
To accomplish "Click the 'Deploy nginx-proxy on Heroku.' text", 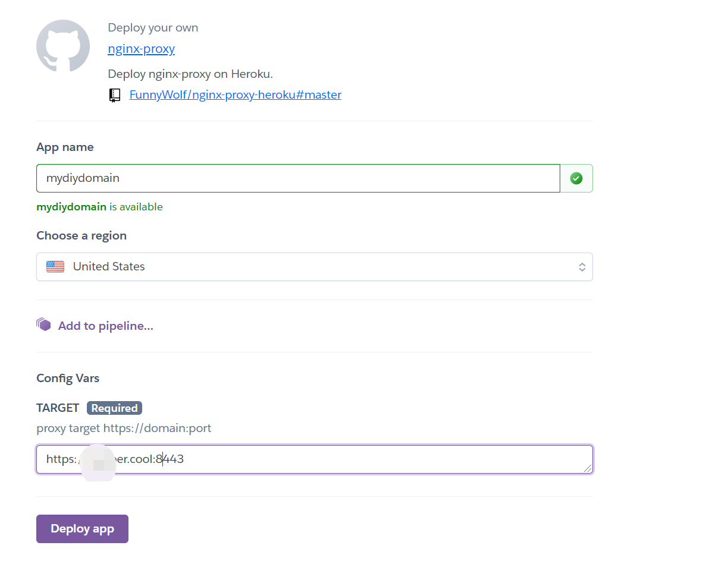I will tap(190, 74).
